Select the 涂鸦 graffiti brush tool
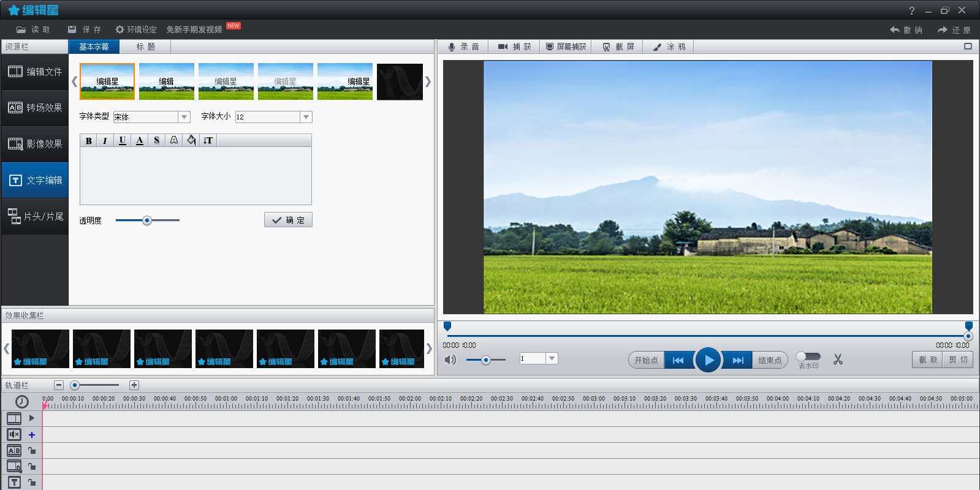Screen dimensions: 980x490 tap(669, 47)
